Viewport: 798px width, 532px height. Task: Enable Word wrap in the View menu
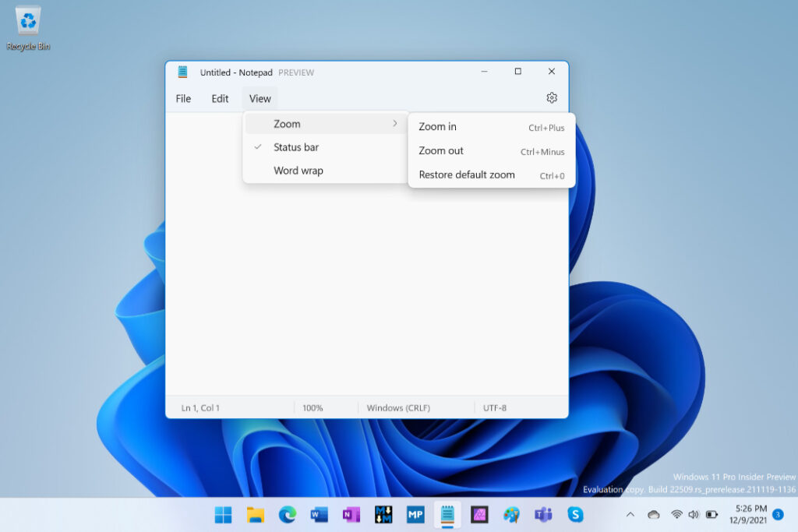pos(298,170)
